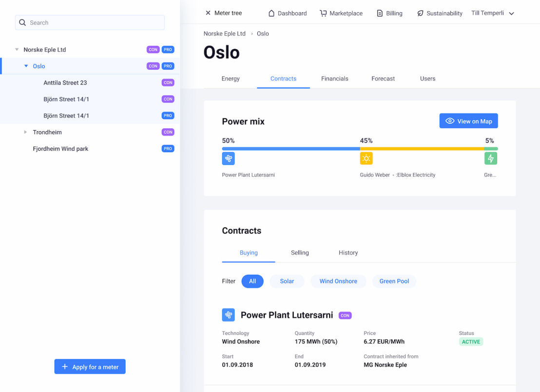Image resolution: width=540 pixels, height=392 pixels.
Task: Switch to the Selling contracts tab
Action: click(300, 253)
